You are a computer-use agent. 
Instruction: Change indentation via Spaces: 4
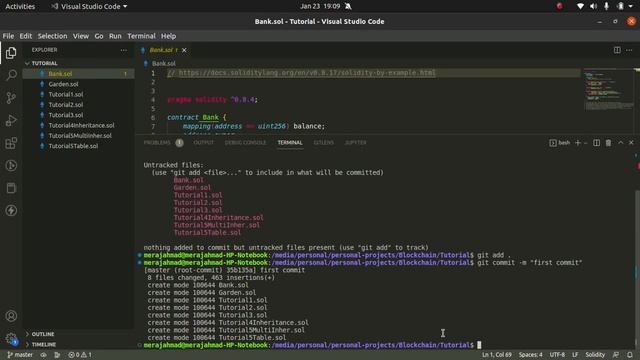click(530, 355)
